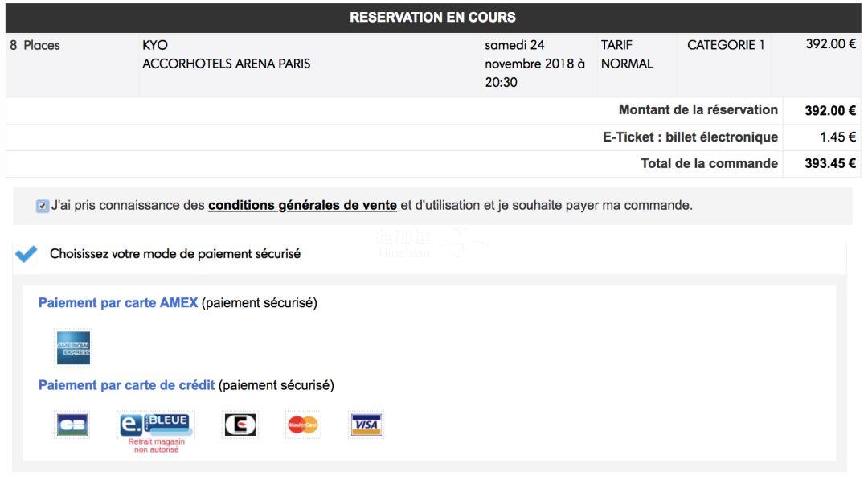Click the Paiement par carte AMEX heading
Screen dimensions: 868x484
pyautogui.click(x=118, y=303)
